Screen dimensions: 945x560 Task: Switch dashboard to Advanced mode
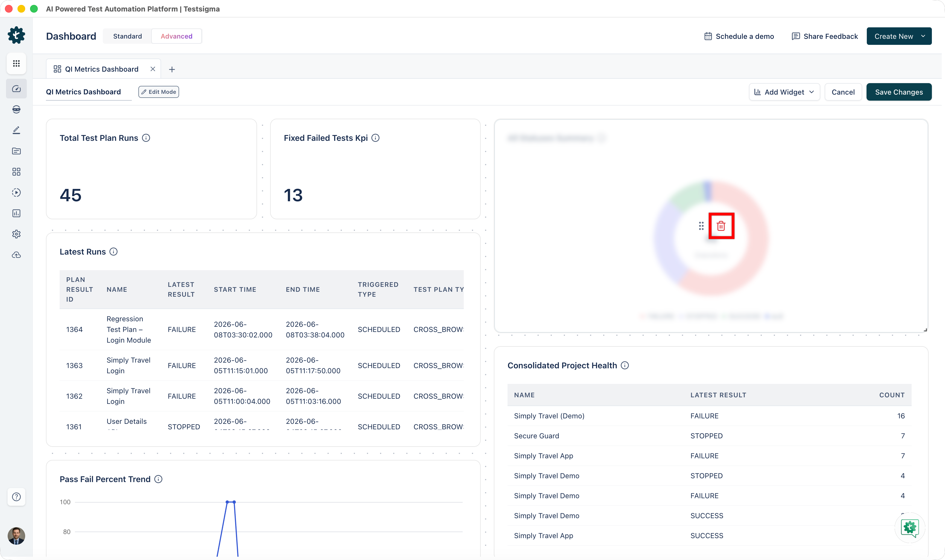click(x=177, y=36)
